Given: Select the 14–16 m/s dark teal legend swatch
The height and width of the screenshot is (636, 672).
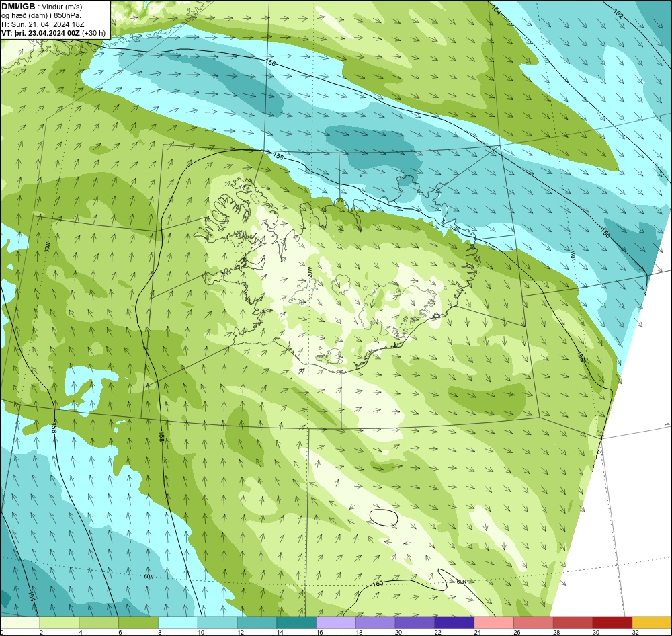Looking at the screenshot, I should click(x=296, y=623).
